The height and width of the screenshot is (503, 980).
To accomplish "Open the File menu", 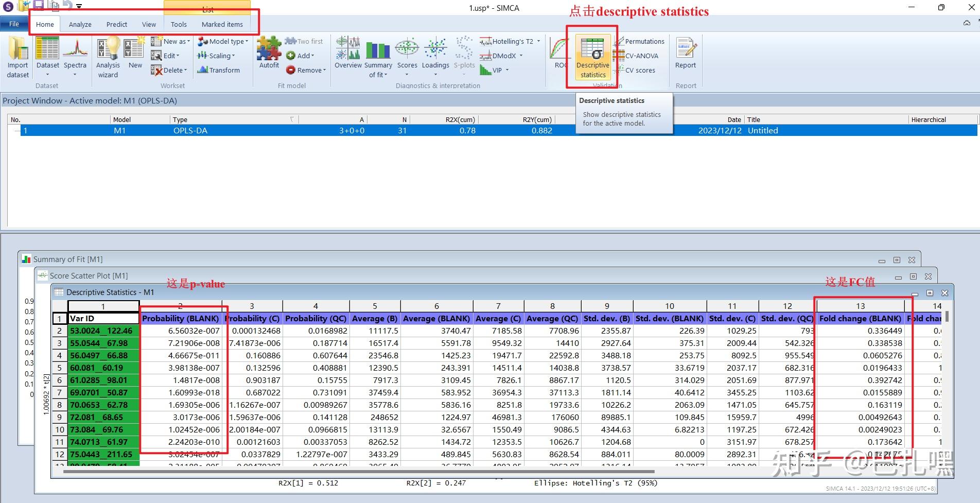I will 14,24.
